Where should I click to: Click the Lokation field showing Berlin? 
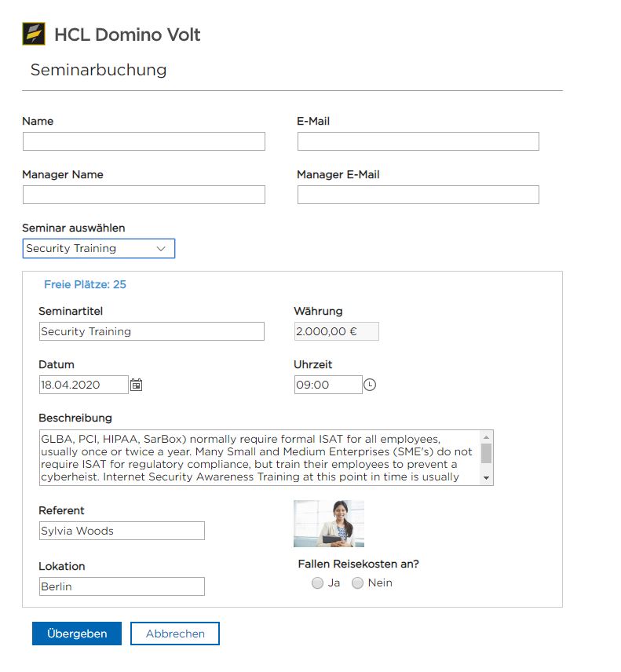(x=122, y=586)
